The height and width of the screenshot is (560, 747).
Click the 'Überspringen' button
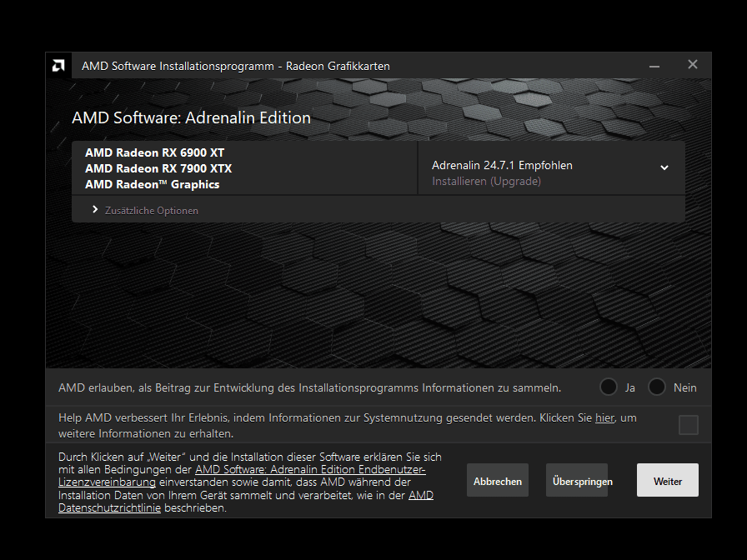(x=577, y=480)
